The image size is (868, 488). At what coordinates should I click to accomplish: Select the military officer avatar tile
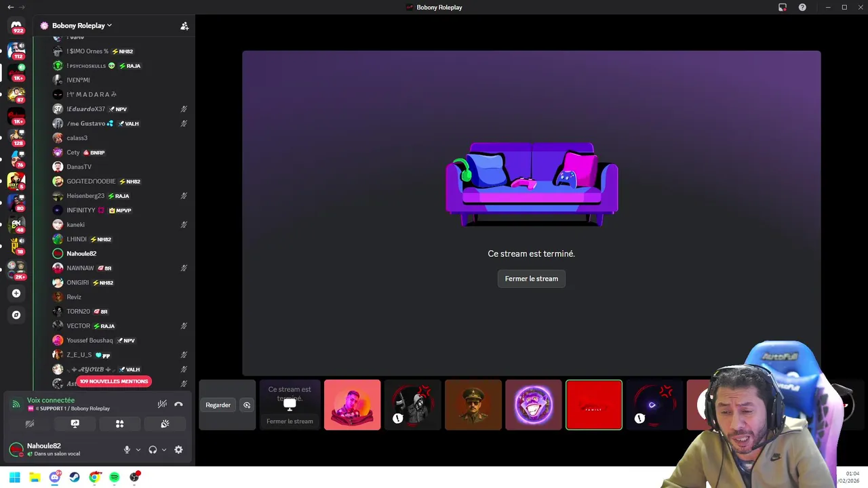point(473,405)
